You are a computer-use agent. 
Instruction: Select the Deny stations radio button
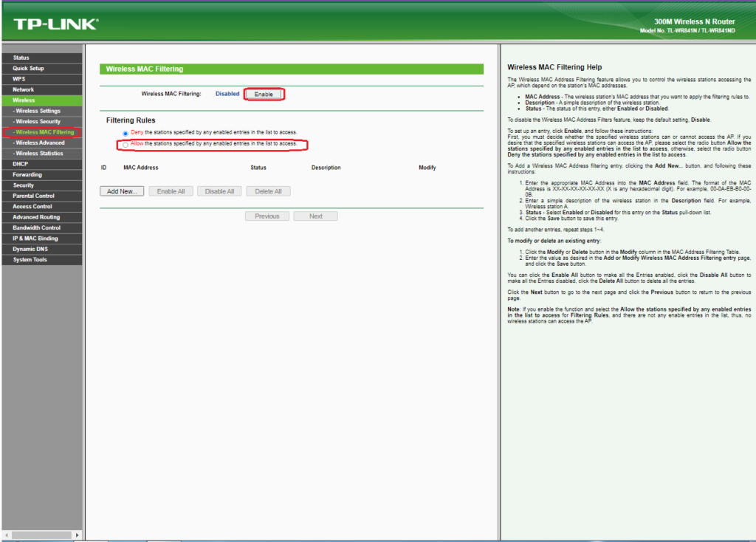point(126,133)
